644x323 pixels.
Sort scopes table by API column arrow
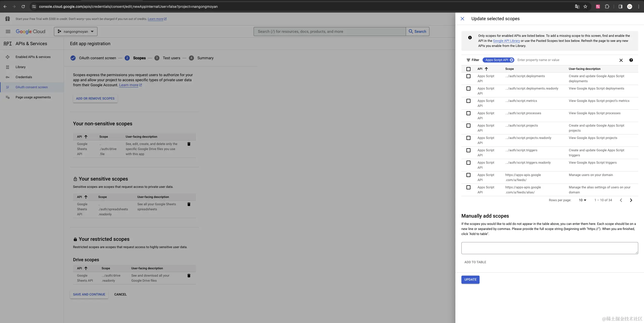pyautogui.click(x=486, y=69)
